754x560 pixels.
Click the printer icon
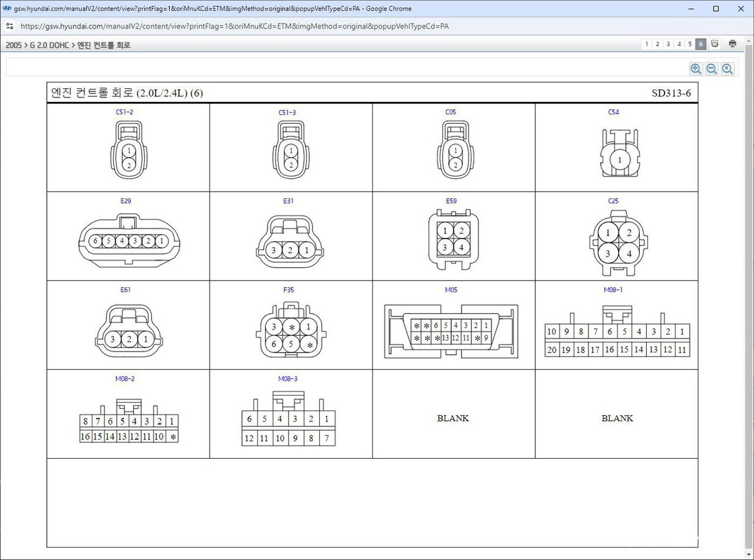732,44
